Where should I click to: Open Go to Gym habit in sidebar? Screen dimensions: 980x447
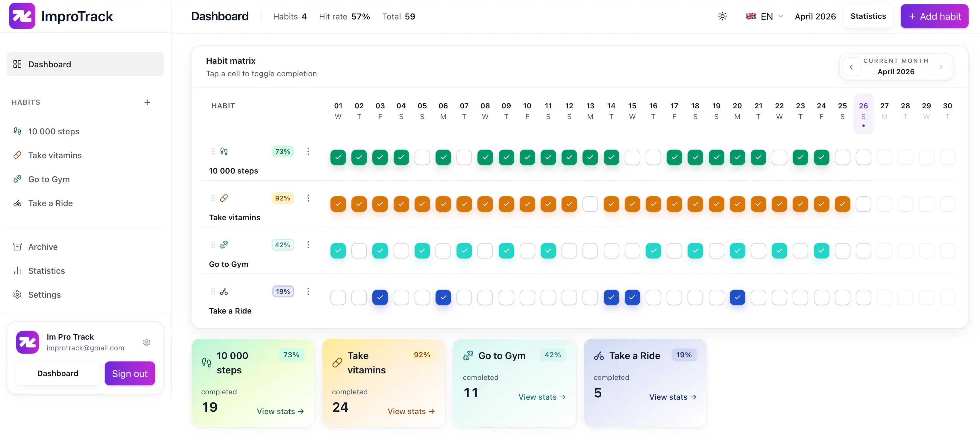[85, 179]
